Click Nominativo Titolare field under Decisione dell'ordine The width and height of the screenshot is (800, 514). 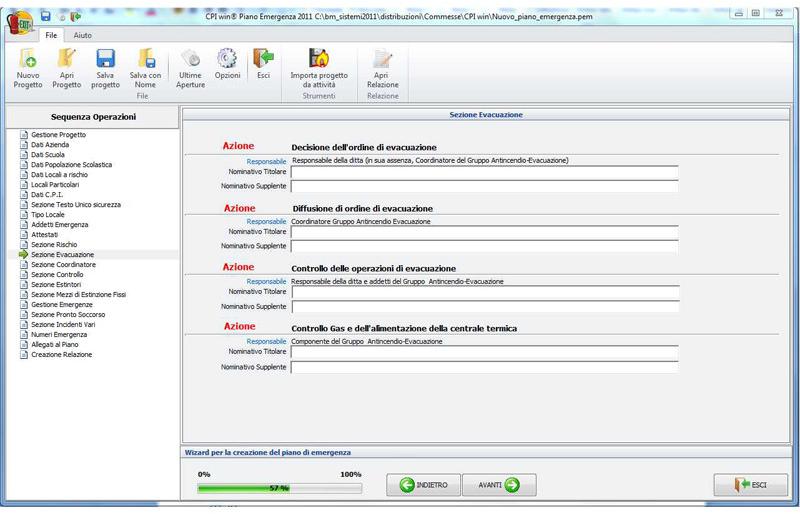pyautogui.click(x=484, y=172)
